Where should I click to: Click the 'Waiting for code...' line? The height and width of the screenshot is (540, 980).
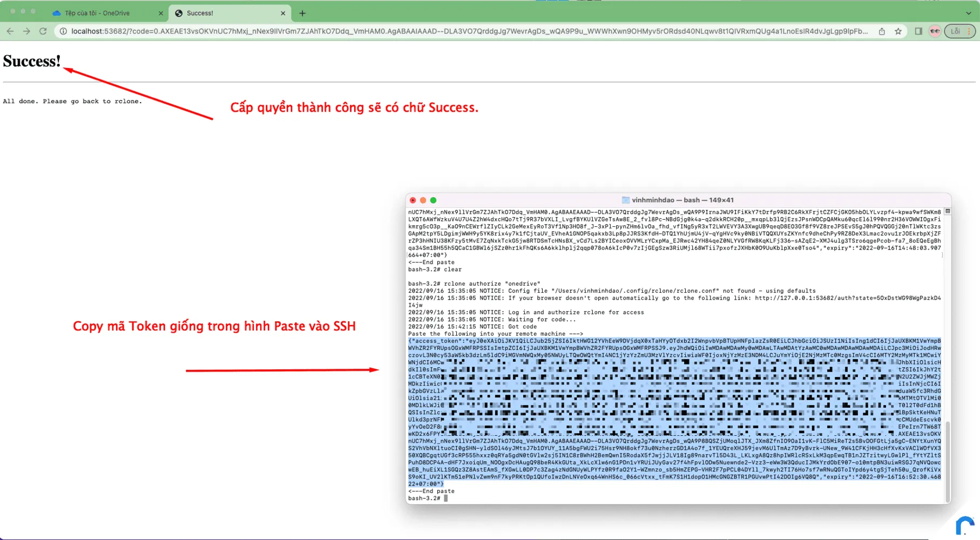point(492,320)
